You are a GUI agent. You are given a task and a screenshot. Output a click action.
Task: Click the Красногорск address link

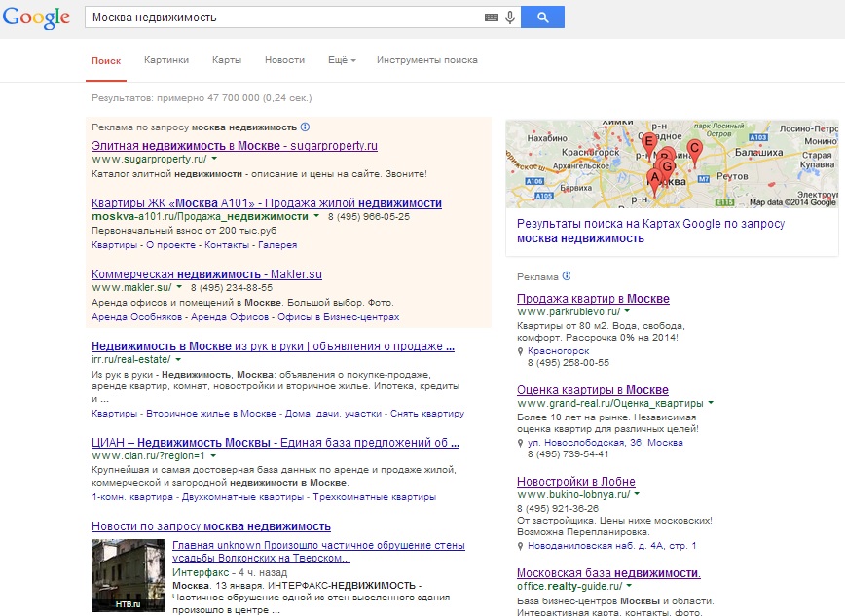[559, 351]
